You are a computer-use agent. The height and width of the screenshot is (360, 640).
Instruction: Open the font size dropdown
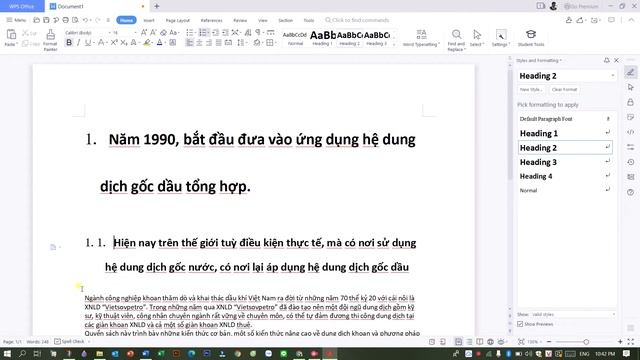pyautogui.click(x=135, y=32)
